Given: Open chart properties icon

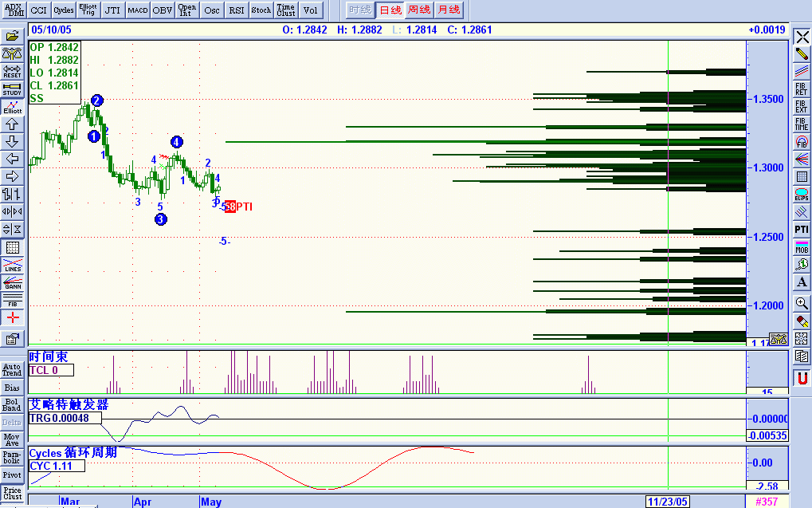Looking at the screenshot, I should (13, 339).
